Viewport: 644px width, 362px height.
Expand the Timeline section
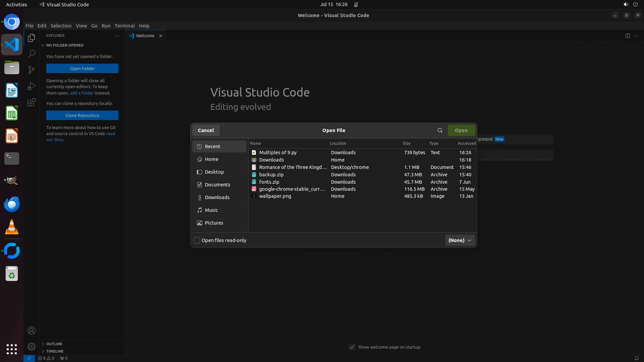pyautogui.click(x=55, y=351)
